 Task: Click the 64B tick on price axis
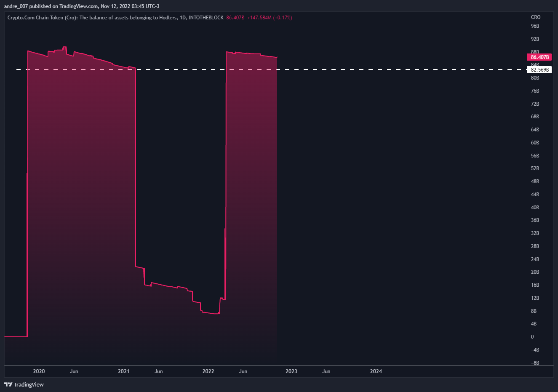535,130
